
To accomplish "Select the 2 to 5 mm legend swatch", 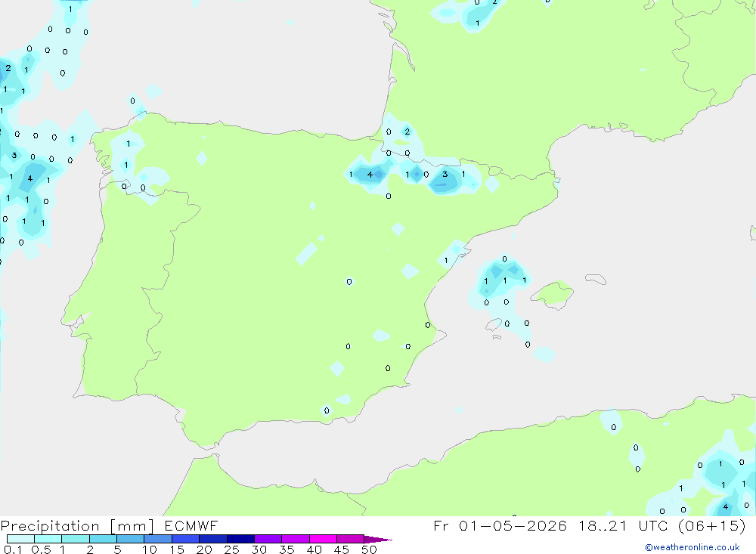I will [103, 539].
